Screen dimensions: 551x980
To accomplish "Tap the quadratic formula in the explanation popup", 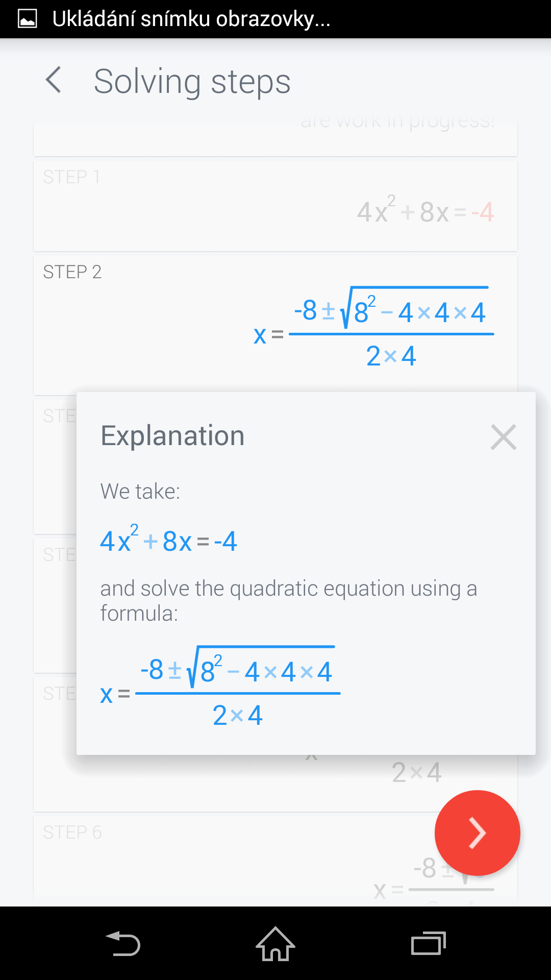I will 220,687.
